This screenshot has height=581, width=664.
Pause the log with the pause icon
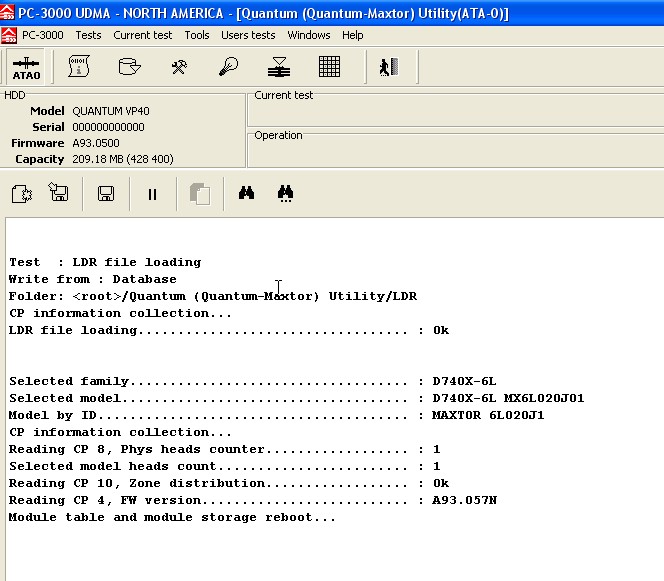tap(152, 194)
